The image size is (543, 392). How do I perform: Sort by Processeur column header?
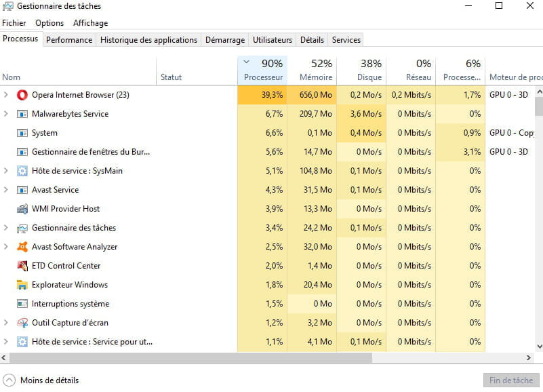click(262, 71)
